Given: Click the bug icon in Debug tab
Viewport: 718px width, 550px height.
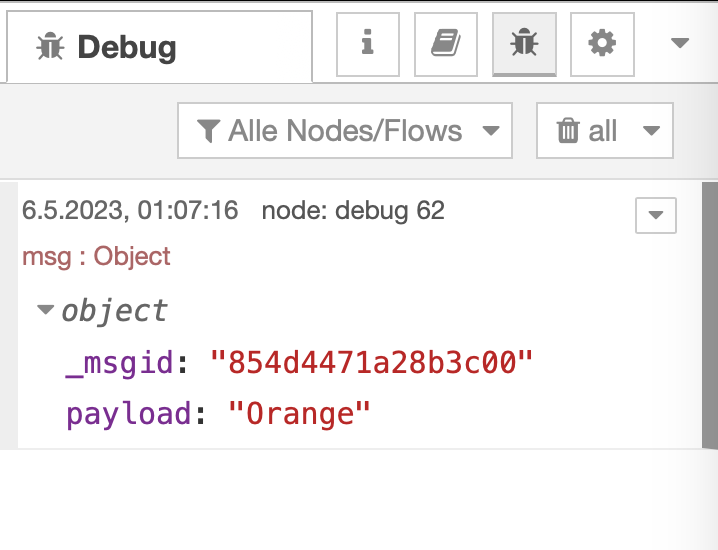Looking at the screenshot, I should point(50,47).
